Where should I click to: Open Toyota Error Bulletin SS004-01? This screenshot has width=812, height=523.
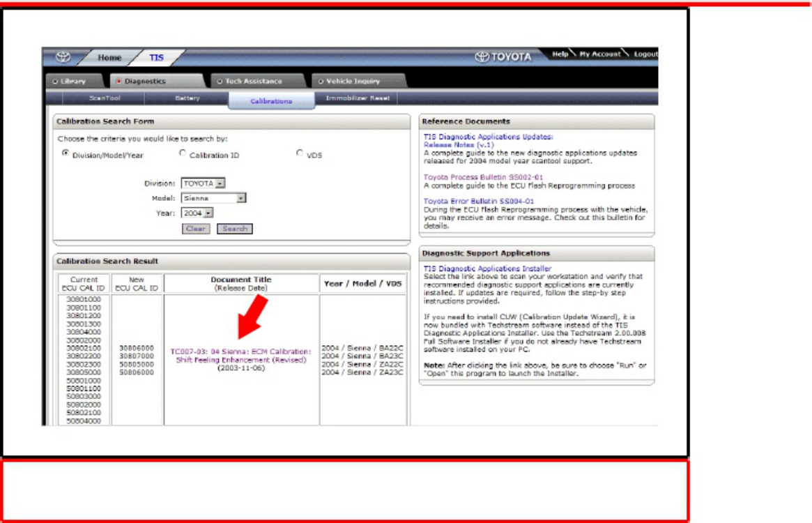pyautogui.click(x=479, y=201)
